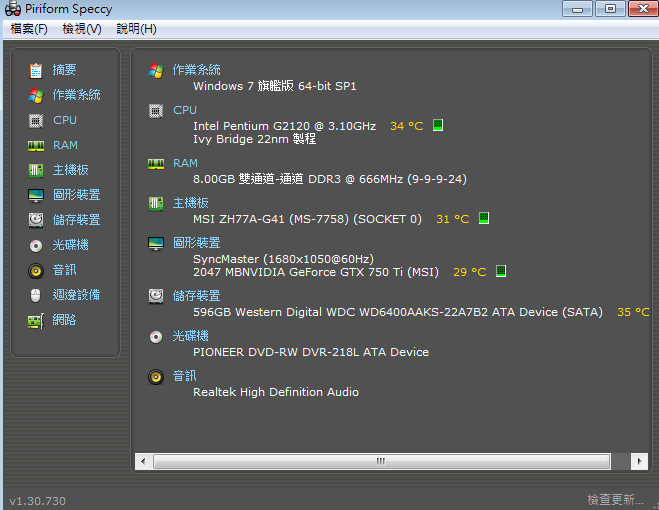The height and width of the screenshot is (510, 659).
Task: Open the 檢視(V) menu
Action: pyautogui.click(x=82, y=29)
